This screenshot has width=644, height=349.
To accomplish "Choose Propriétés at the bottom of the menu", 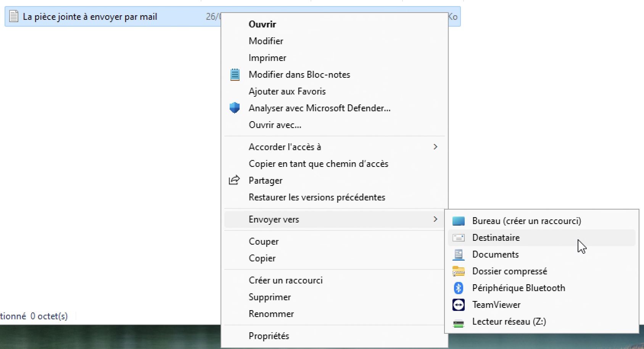I will (x=269, y=336).
